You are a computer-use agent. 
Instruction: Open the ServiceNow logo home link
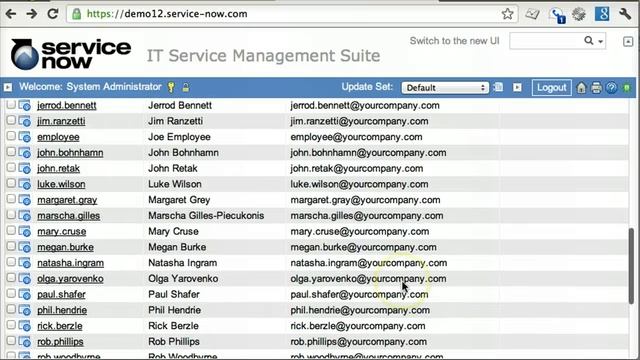click(71, 54)
